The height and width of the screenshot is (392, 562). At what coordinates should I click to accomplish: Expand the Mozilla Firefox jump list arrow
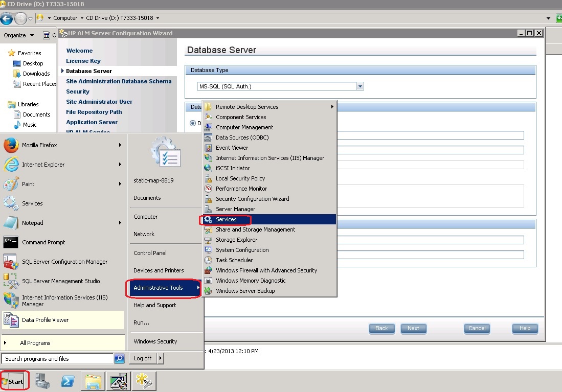tap(120, 145)
